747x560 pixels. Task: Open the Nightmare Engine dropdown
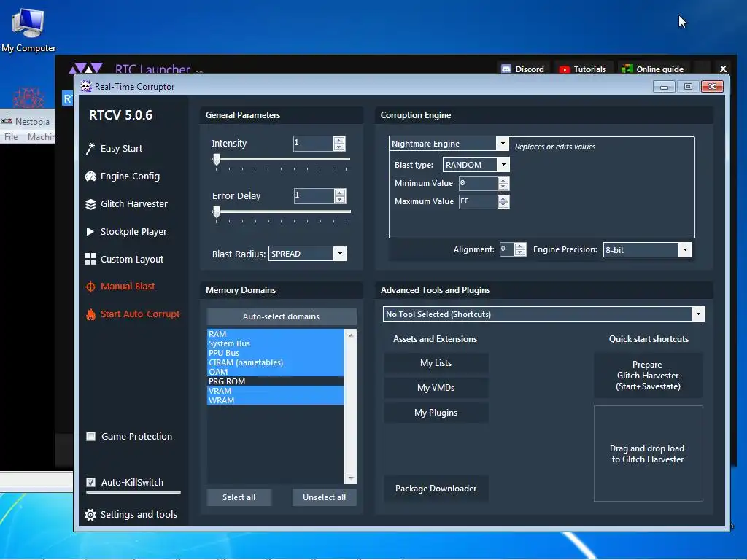(502, 144)
